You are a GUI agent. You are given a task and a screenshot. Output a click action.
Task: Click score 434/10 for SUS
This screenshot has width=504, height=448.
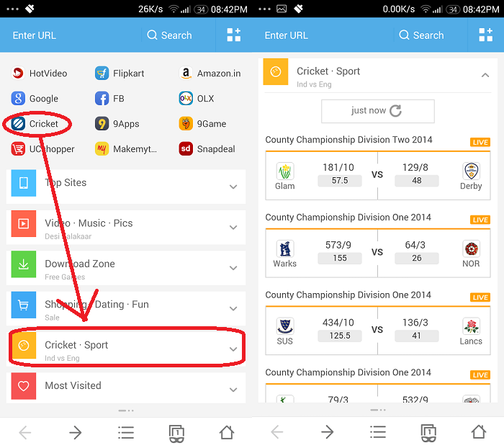338,323
